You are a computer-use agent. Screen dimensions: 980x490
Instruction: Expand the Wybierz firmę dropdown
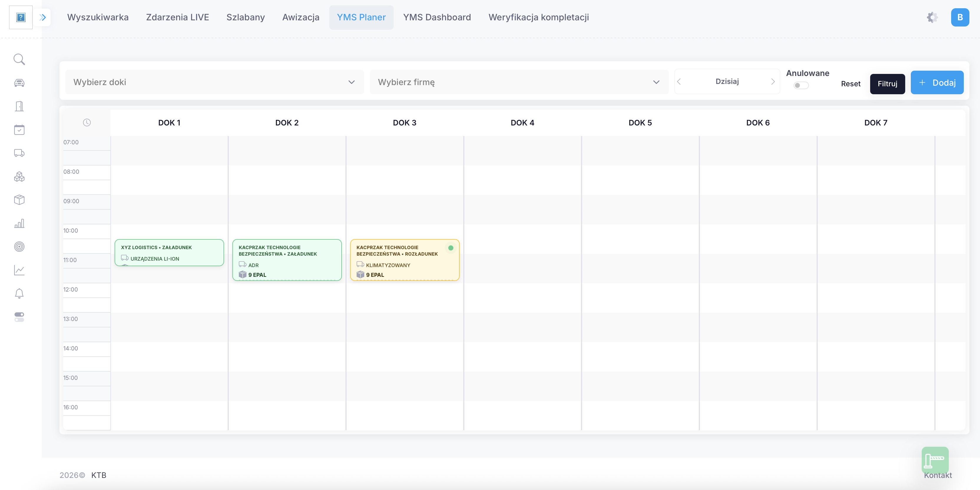click(519, 82)
